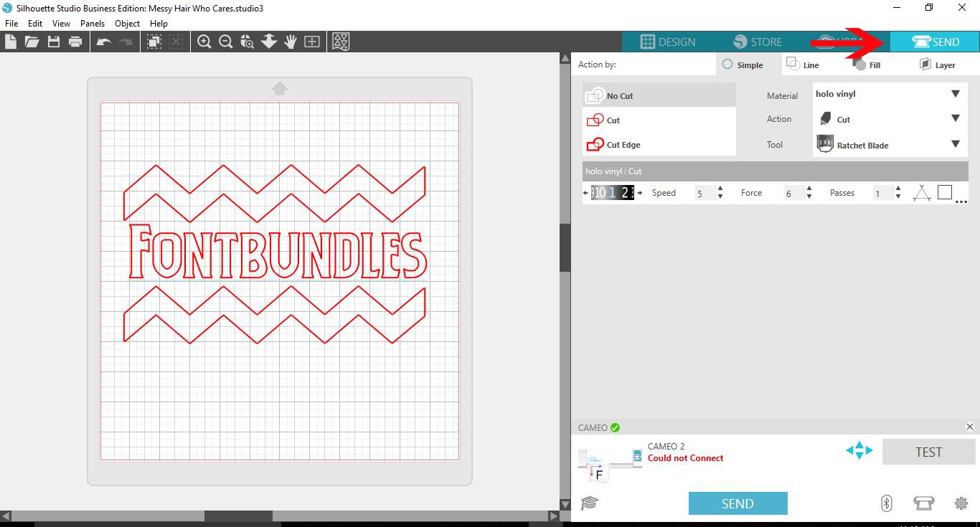Close the CAMEO device panel
Screen dimensions: 980x527
pos(970,427)
